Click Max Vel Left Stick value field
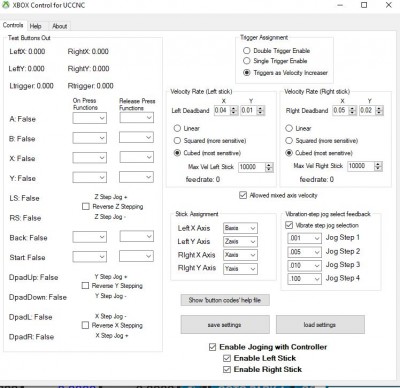 tap(252, 167)
